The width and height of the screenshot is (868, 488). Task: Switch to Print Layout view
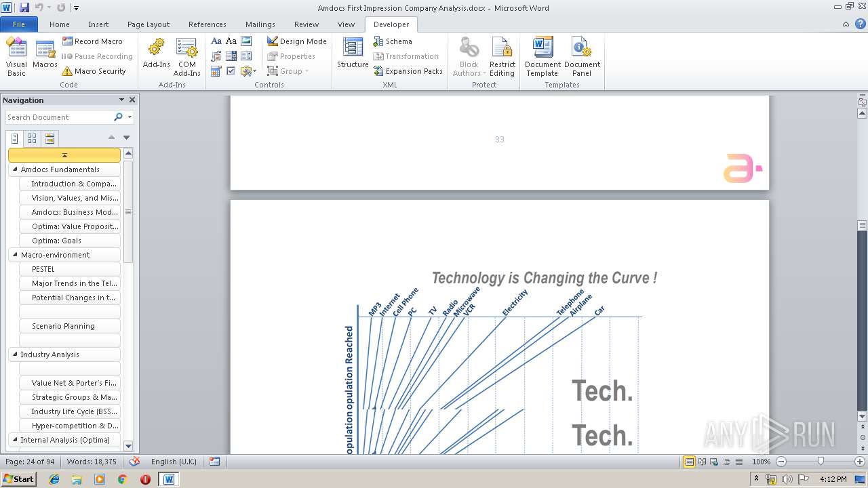click(690, 462)
